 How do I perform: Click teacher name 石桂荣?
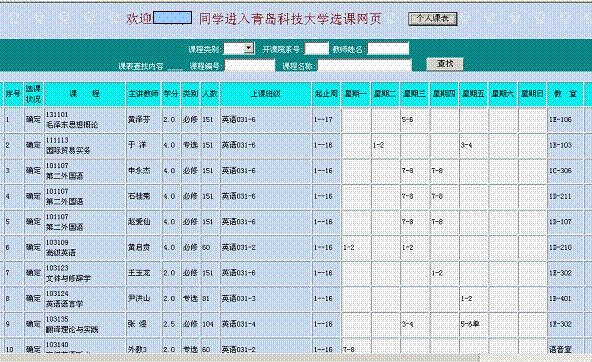(139, 196)
